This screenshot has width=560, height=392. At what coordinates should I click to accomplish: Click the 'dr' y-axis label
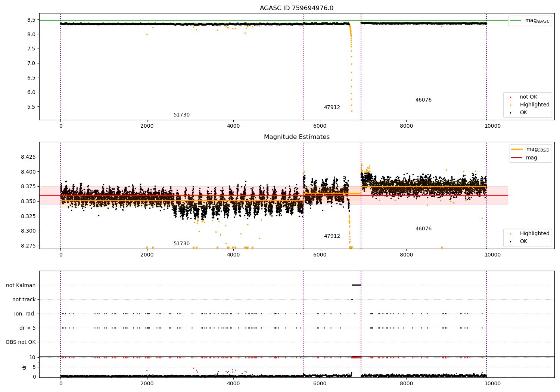pos(24,367)
